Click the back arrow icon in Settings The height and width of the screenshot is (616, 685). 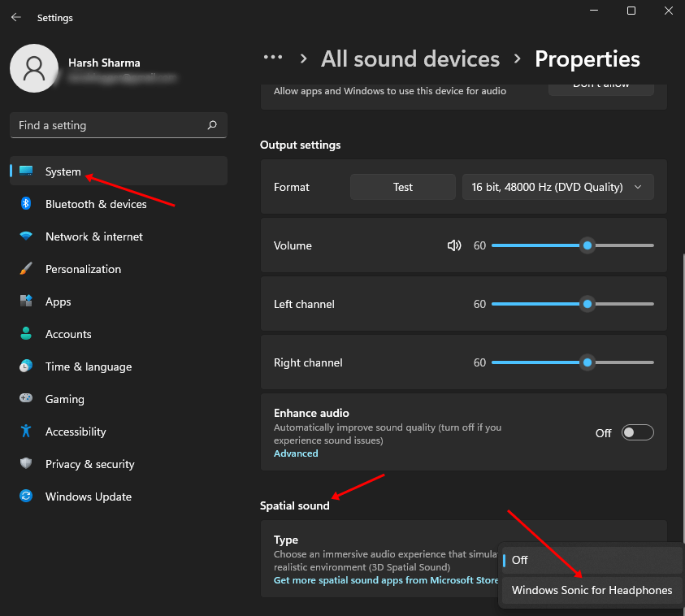[16, 17]
